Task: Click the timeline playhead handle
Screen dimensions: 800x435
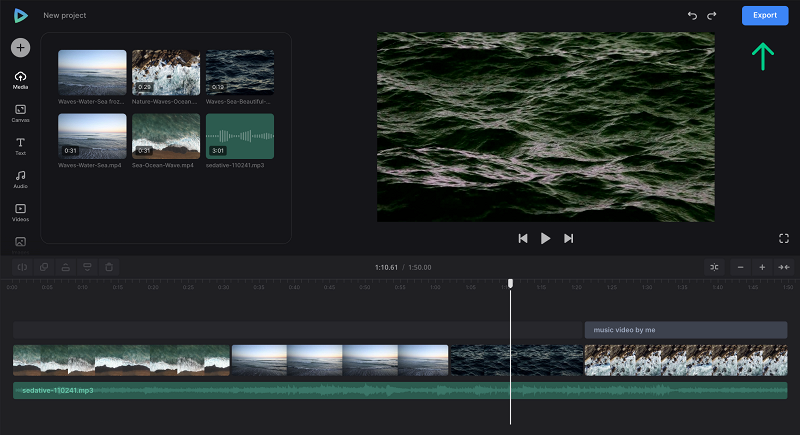Action: [x=510, y=283]
